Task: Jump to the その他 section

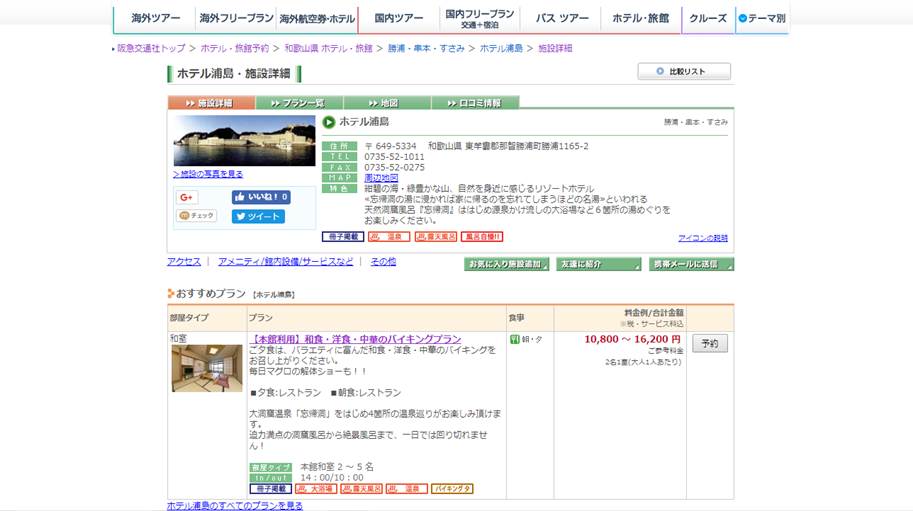Action: (x=383, y=262)
